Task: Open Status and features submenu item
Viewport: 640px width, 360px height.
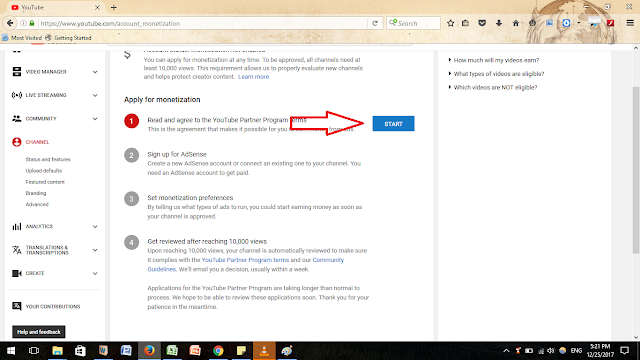Action: pos(48,160)
